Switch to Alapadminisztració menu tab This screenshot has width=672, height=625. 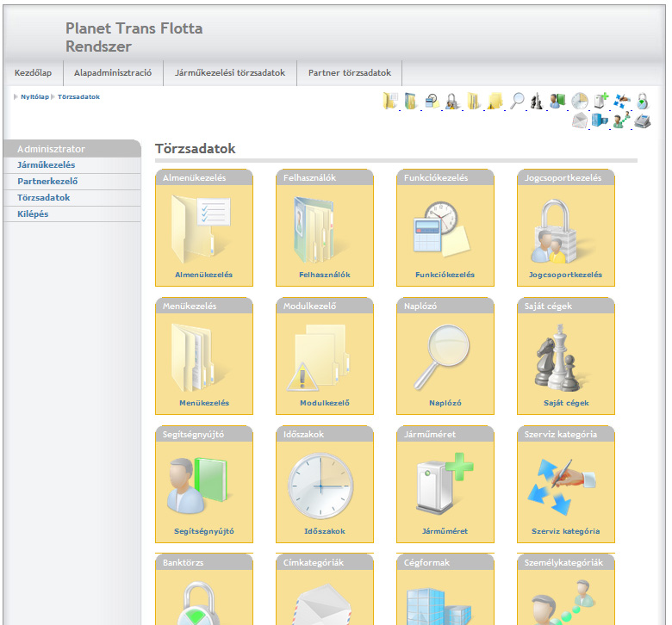(113, 73)
